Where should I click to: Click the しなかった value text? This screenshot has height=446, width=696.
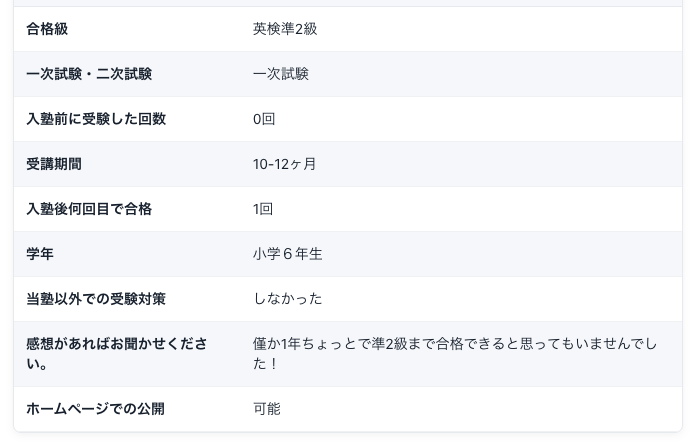pyautogui.click(x=288, y=299)
